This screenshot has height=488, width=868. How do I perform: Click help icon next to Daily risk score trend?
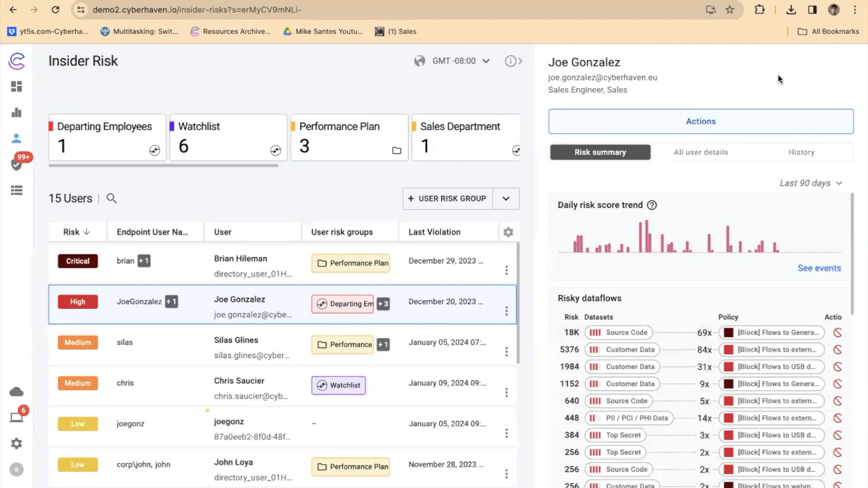tap(651, 205)
